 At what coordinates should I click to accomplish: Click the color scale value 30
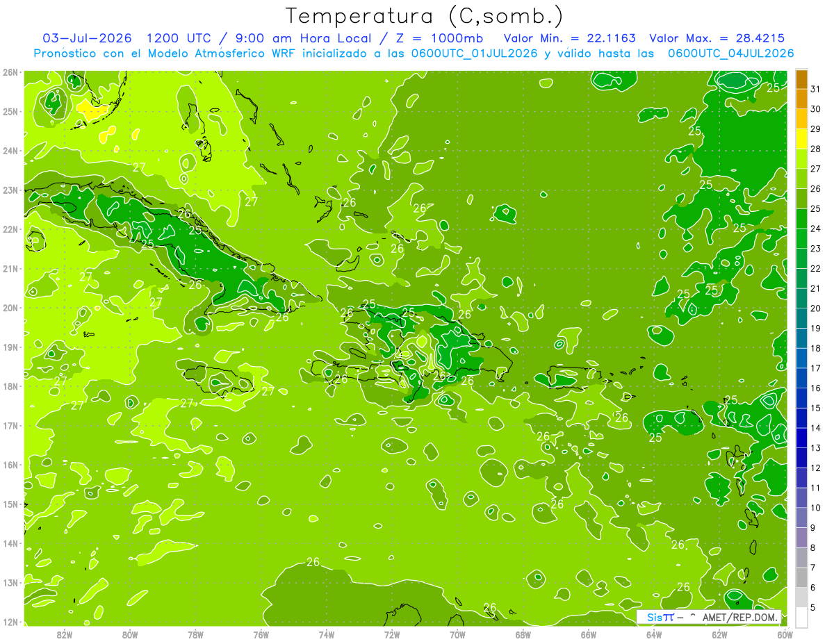816,109
